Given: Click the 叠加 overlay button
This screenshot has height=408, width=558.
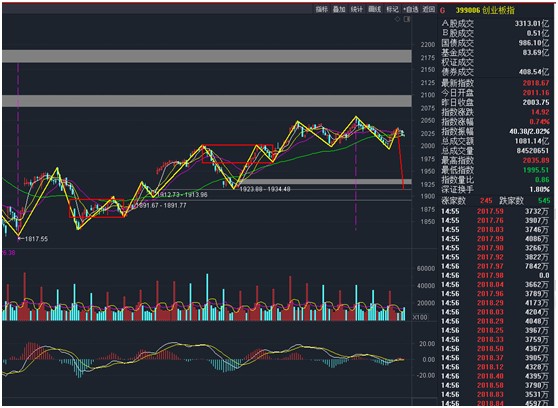Looking at the screenshot, I should coord(339,9).
